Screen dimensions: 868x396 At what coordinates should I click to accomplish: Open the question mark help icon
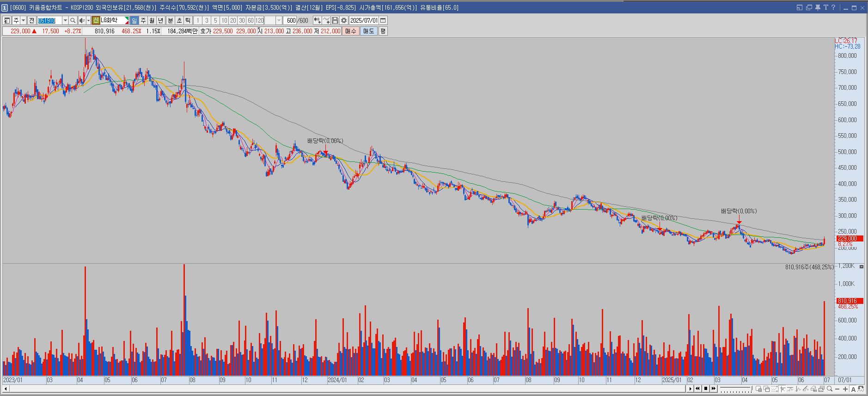(833, 7)
